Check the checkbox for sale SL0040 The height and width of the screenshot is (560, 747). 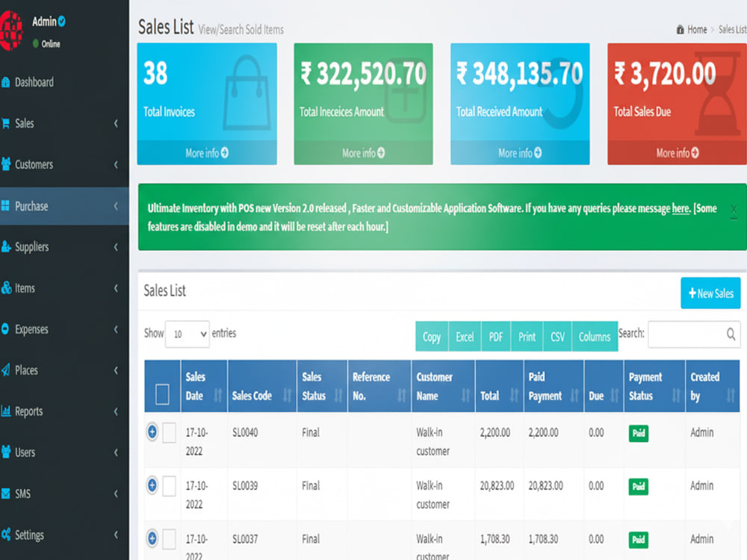click(169, 433)
